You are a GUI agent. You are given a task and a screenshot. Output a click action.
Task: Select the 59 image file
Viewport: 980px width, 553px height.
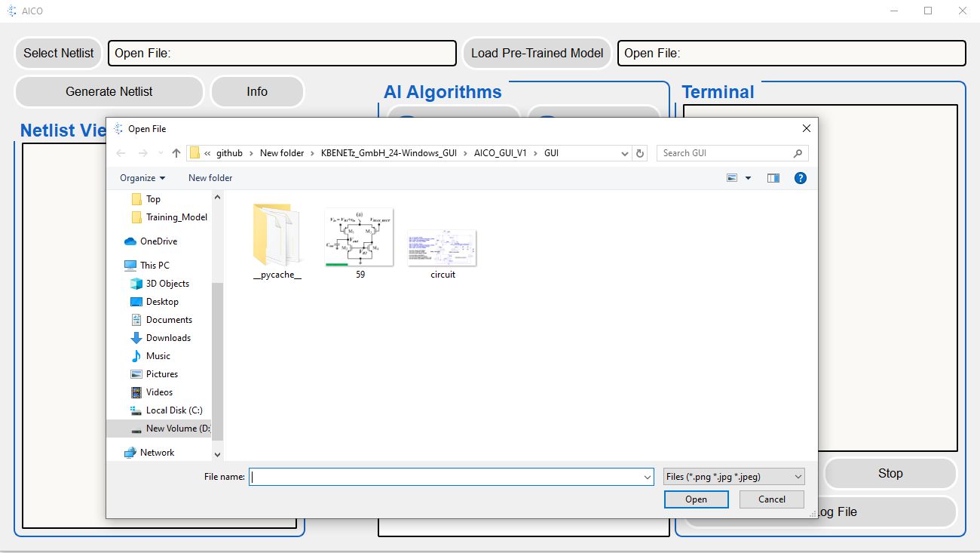pos(360,240)
